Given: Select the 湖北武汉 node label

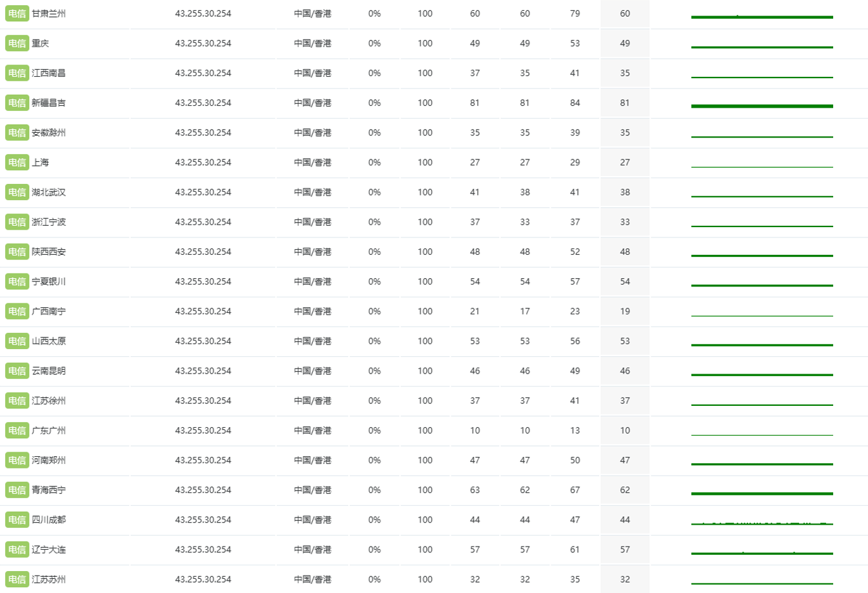Looking at the screenshot, I should coord(49,192).
